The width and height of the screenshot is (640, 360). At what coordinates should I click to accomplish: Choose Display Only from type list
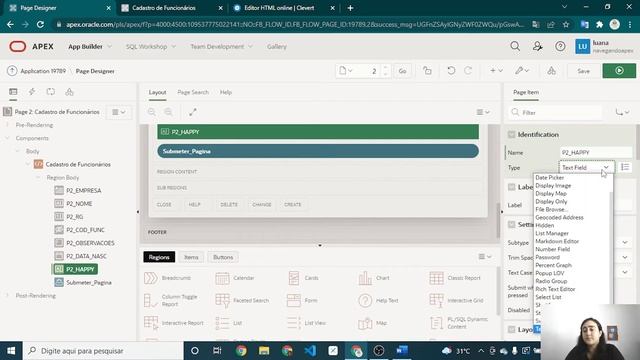[551, 201]
